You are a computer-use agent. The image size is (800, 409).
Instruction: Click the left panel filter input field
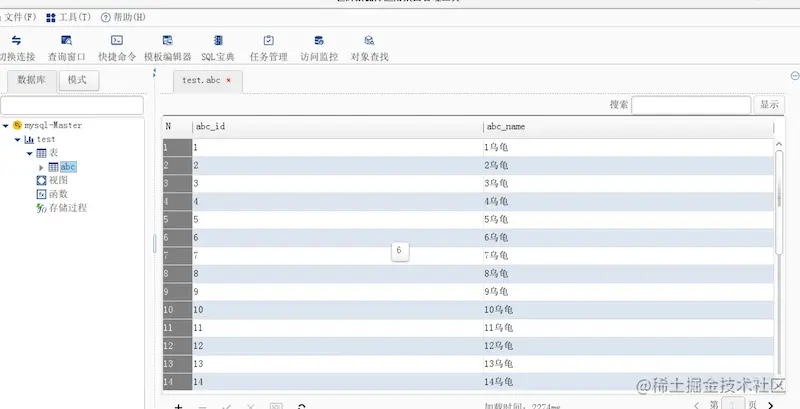point(72,106)
